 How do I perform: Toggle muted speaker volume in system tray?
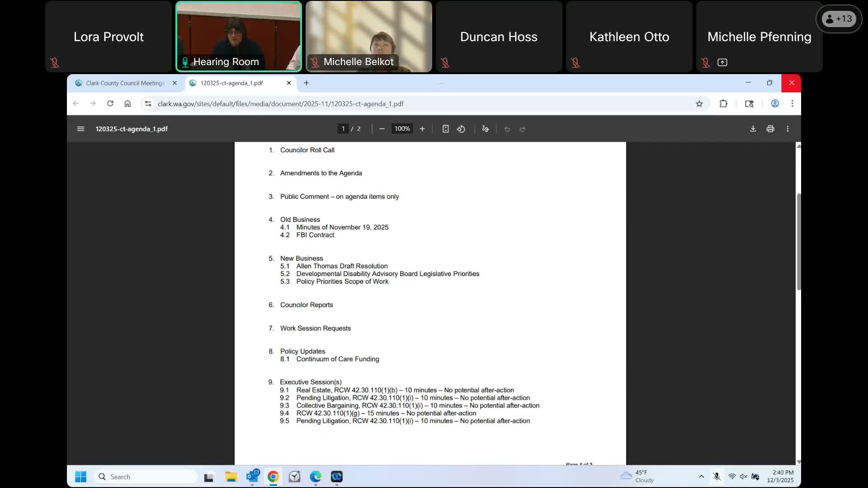pos(743,476)
